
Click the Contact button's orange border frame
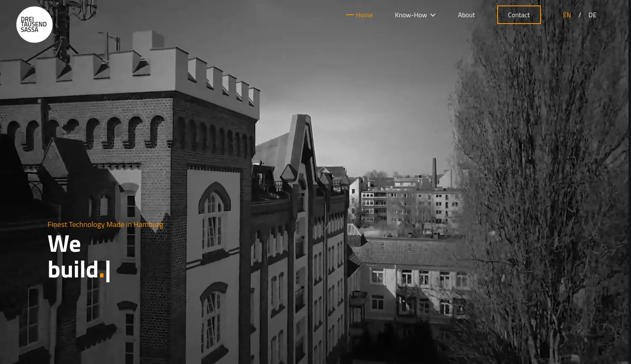point(519,5)
